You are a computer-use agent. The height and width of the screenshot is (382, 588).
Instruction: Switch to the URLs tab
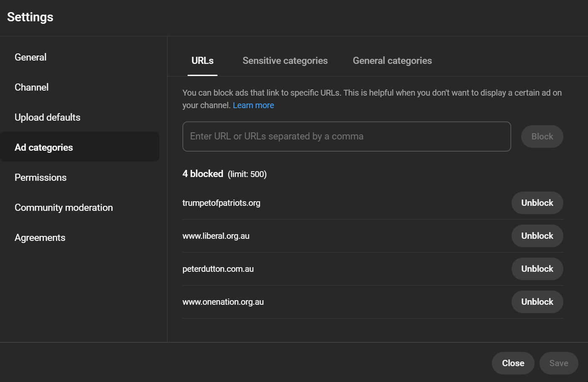(203, 61)
